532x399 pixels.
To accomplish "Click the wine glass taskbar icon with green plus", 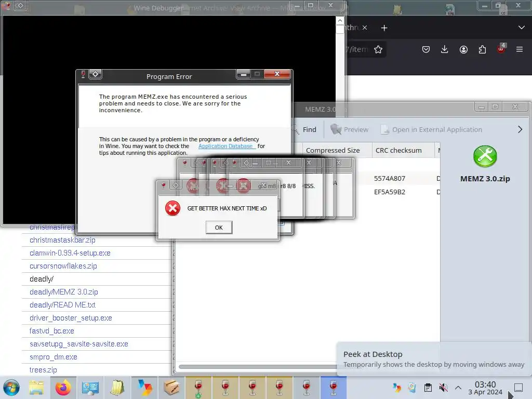I will click(198, 388).
